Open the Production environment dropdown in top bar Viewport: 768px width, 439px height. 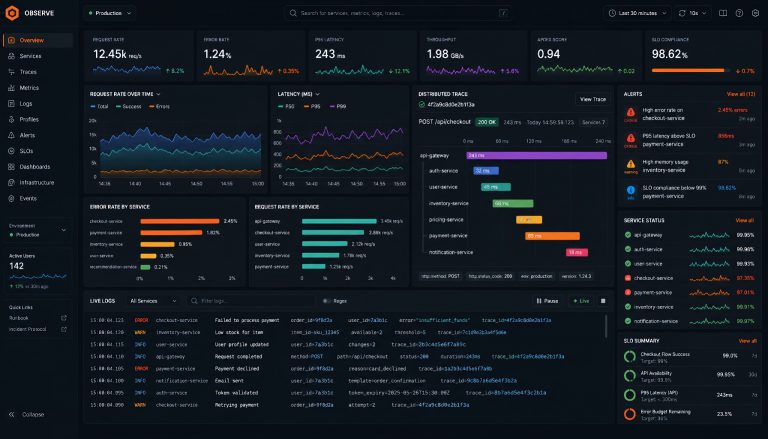click(110, 13)
